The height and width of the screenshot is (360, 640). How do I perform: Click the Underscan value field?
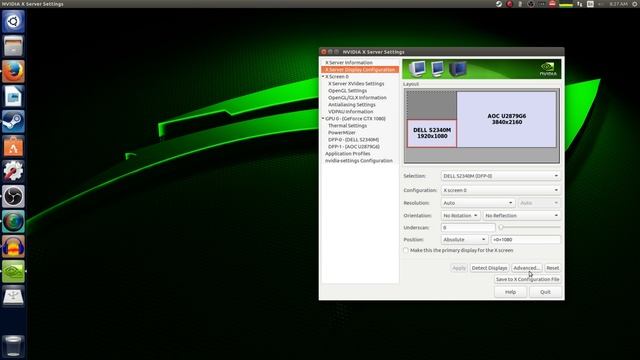[x=468, y=227]
